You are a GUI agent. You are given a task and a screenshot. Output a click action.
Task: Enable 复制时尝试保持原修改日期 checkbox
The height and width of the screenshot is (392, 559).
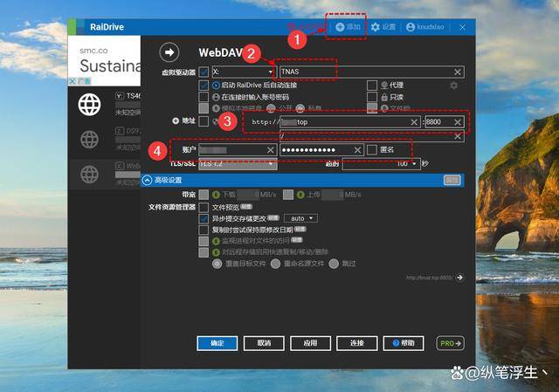pos(204,230)
